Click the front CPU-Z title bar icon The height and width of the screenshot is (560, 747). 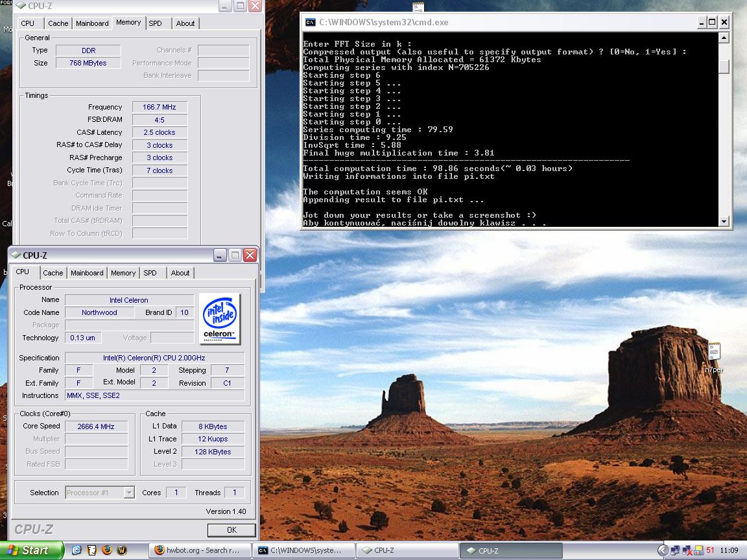tap(16, 255)
